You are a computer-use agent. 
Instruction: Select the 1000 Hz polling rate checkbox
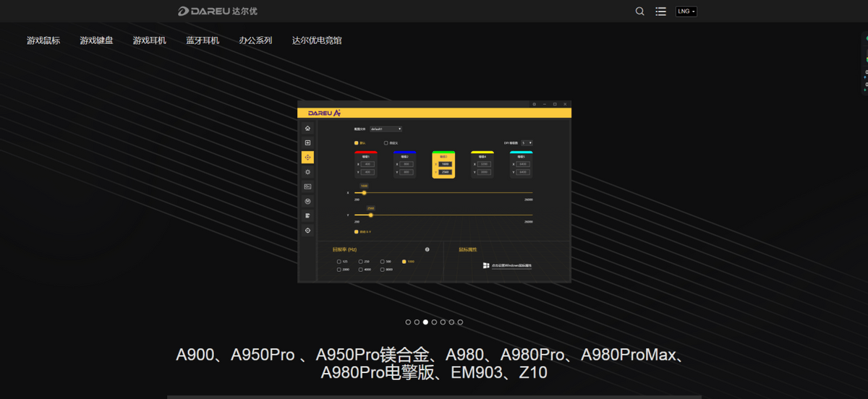click(x=404, y=262)
